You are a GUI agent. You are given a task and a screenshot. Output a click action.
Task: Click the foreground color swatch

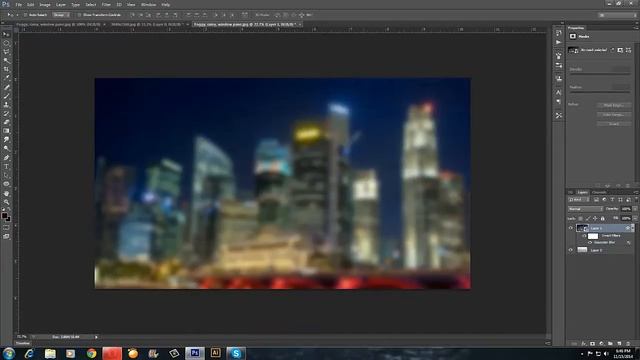4,215
